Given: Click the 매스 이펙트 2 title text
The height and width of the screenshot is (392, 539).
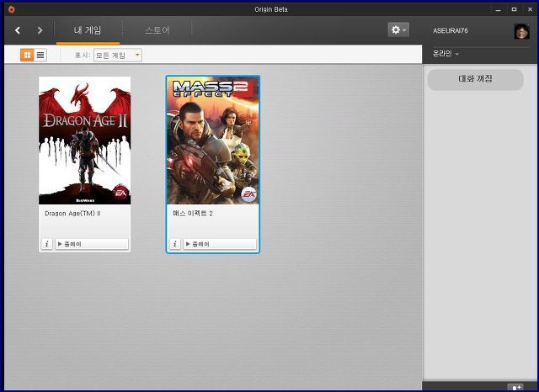Looking at the screenshot, I should 193,214.
